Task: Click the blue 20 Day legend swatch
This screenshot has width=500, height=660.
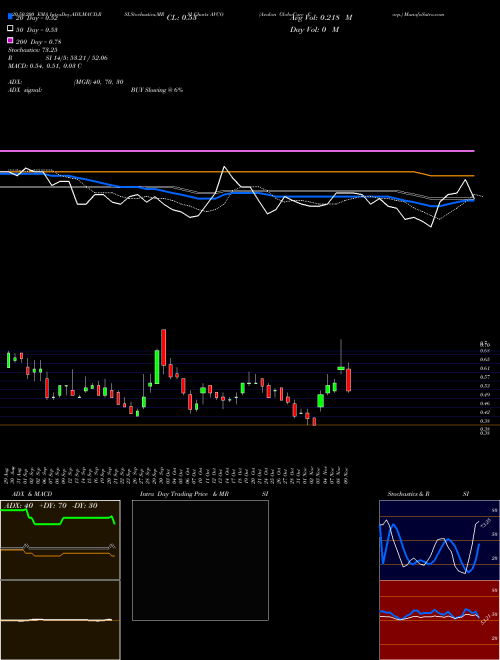Action: 11,16
